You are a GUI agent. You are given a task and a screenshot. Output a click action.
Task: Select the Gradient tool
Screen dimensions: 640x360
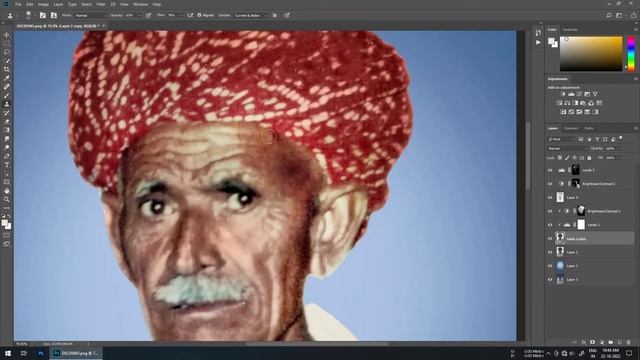7,130
